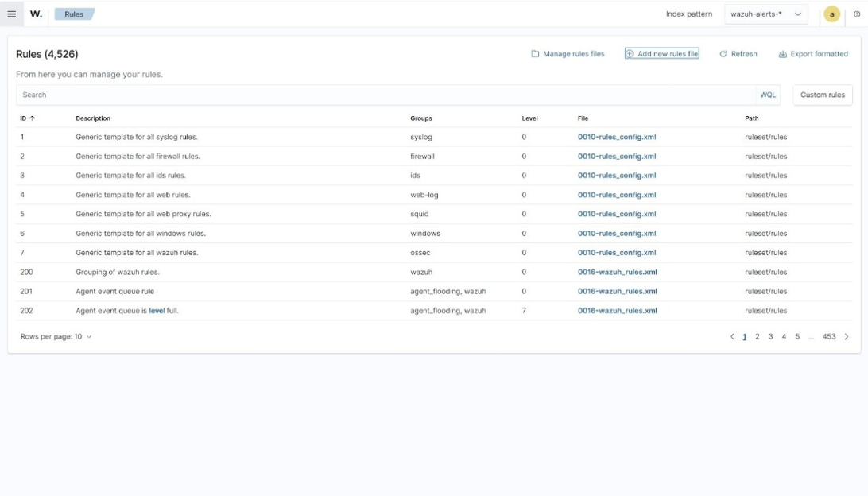This screenshot has width=868, height=496.
Task: Go to page 4
Action: (x=784, y=336)
